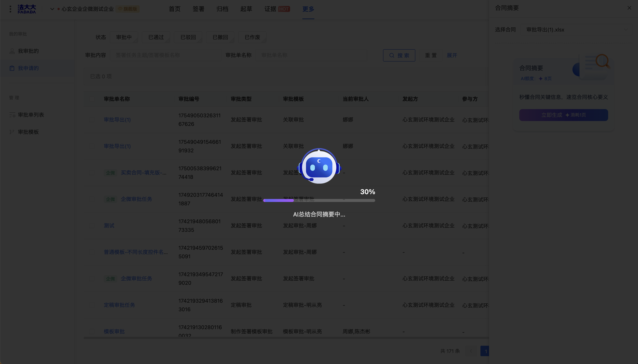Open the 选择合同 dropdown
638x364 pixels.
(576, 30)
